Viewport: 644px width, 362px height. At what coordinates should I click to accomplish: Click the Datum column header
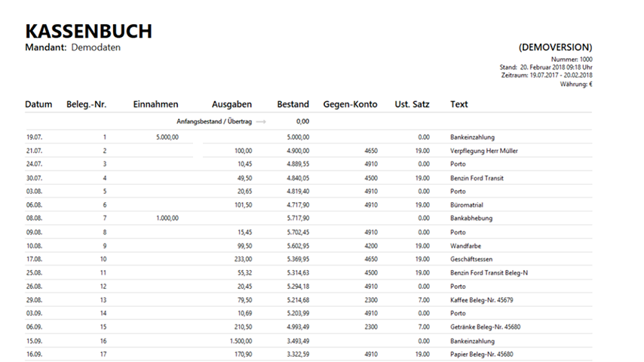38,104
